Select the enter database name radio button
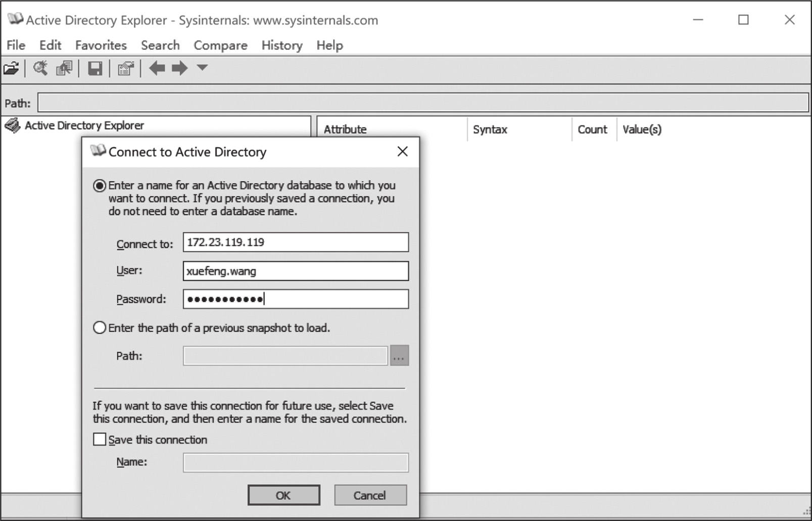This screenshot has width=812, height=521. pyautogui.click(x=100, y=185)
